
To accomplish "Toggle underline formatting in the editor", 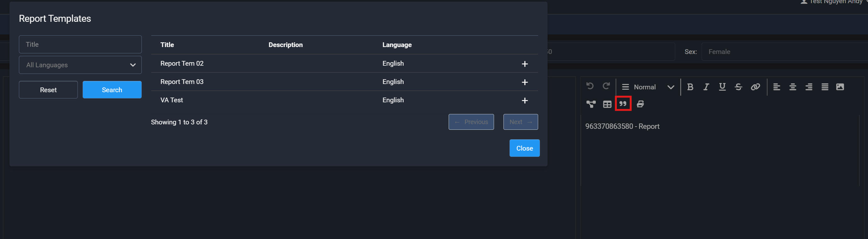I will pyautogui.click(x=722, y=87).
